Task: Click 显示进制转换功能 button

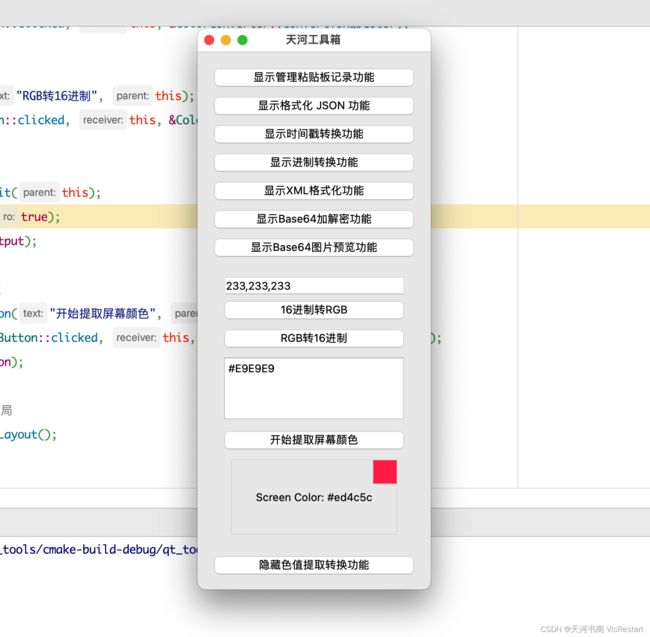Action: coord(314,162)
